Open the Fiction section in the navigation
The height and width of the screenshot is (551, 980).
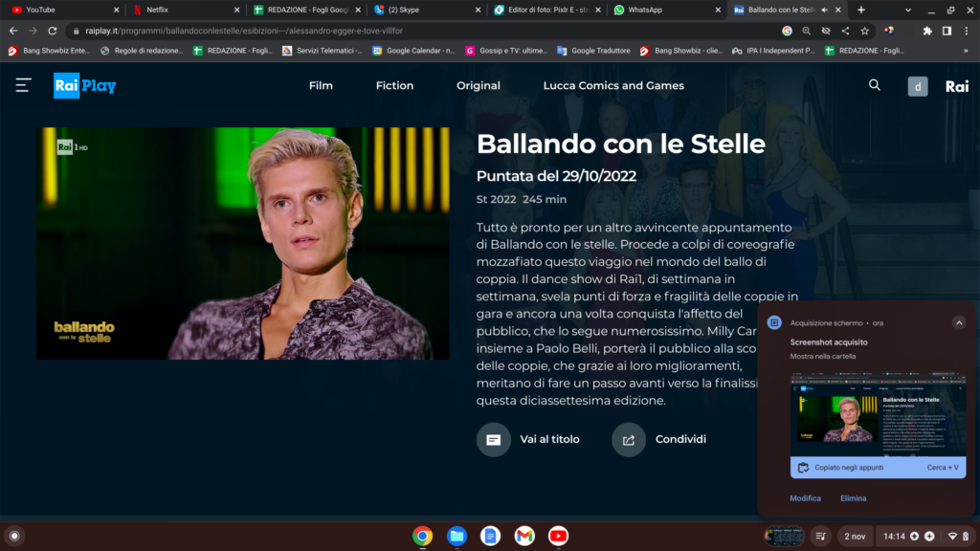tap(394, 86)
